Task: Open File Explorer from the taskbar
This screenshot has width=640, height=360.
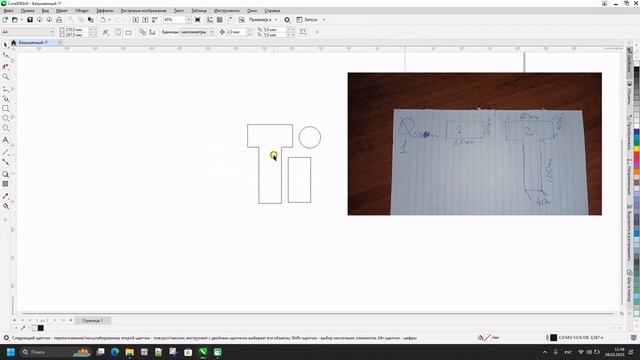Action: [129, 352]
